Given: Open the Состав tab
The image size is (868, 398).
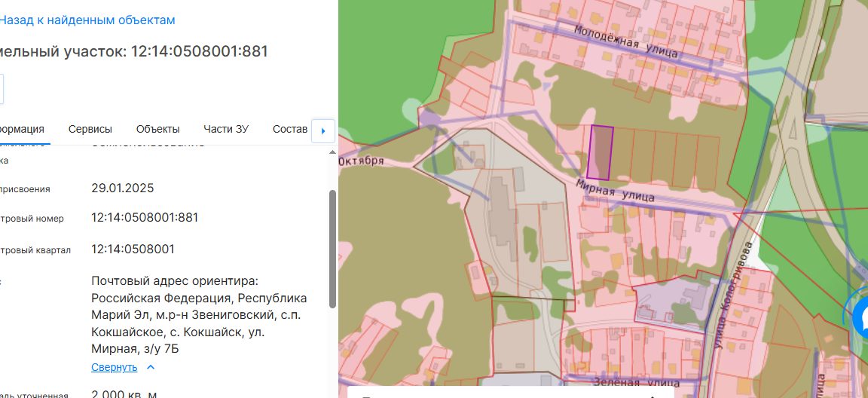Looking at the screenshot, I should point(290,130).
